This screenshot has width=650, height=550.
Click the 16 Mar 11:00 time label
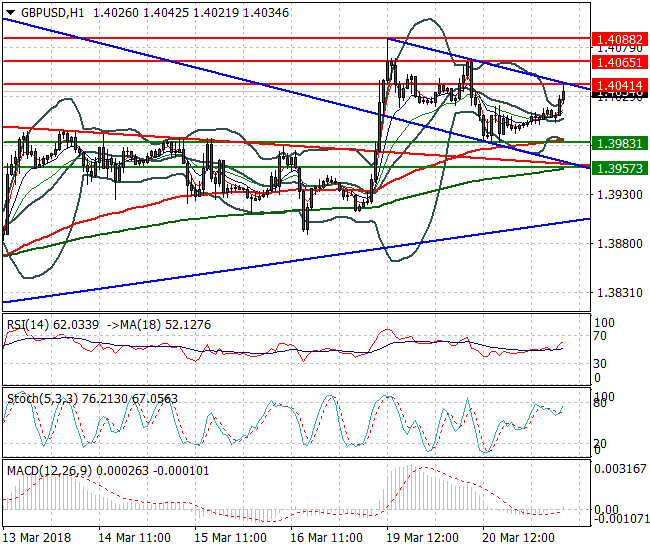point(326,538)
